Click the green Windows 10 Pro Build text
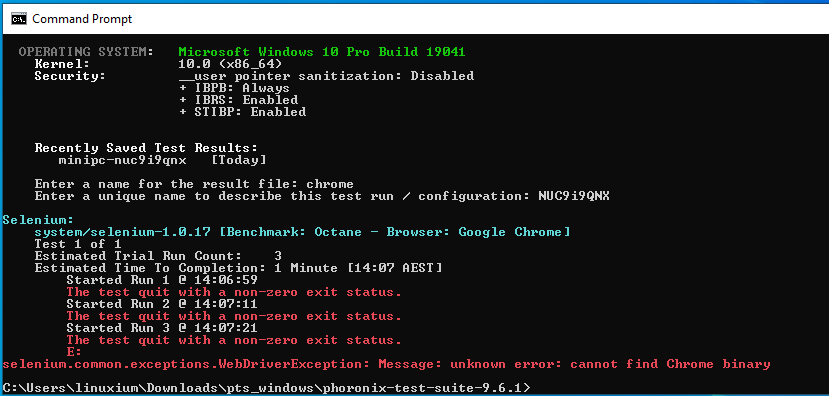 (x=322, y=52)
